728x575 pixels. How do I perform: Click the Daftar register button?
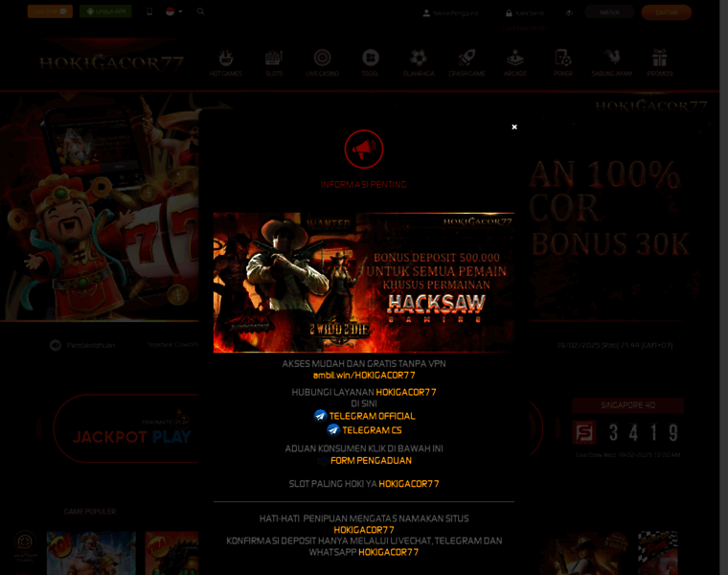tap(667, 12)
